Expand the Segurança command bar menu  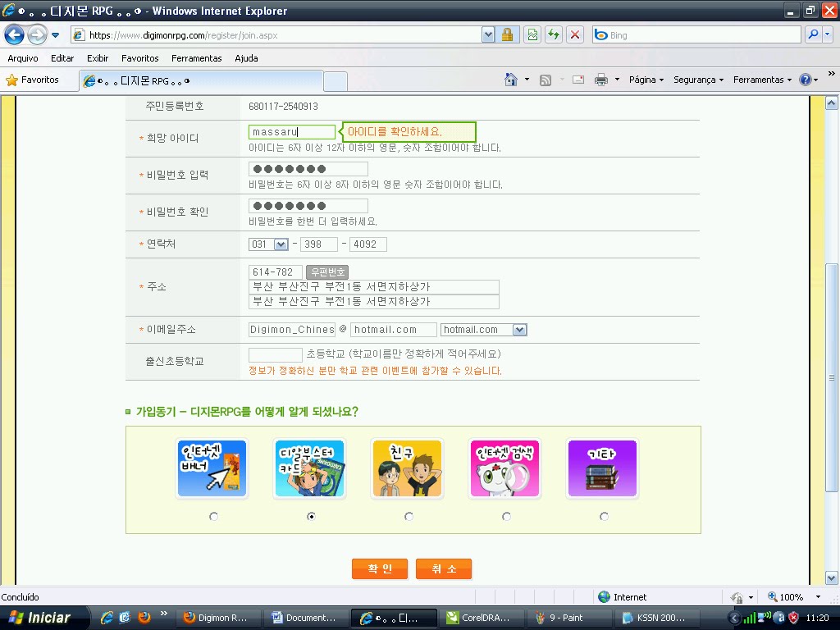click(698, 80)
